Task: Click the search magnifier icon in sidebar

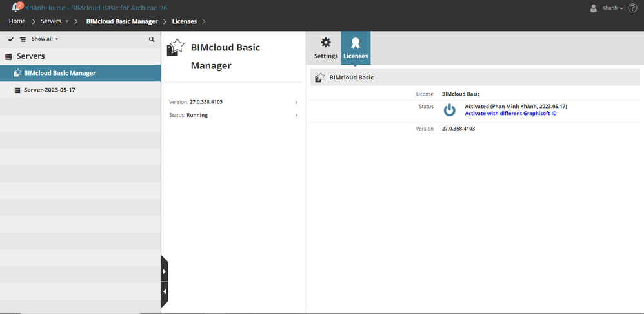Action: coord(152,39)
